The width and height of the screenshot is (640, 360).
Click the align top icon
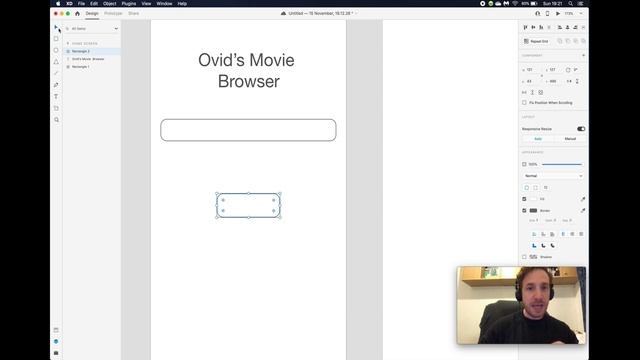pyautogui.click(x=525, y=27)
